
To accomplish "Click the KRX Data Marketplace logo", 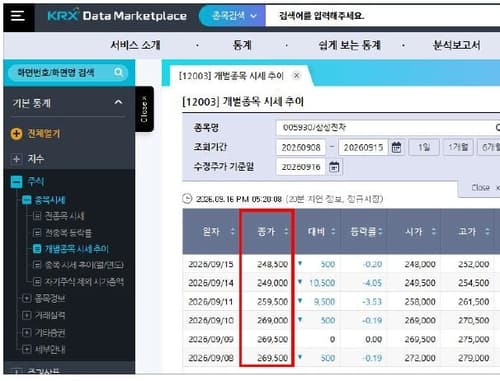I will click(x=117, y=16).
